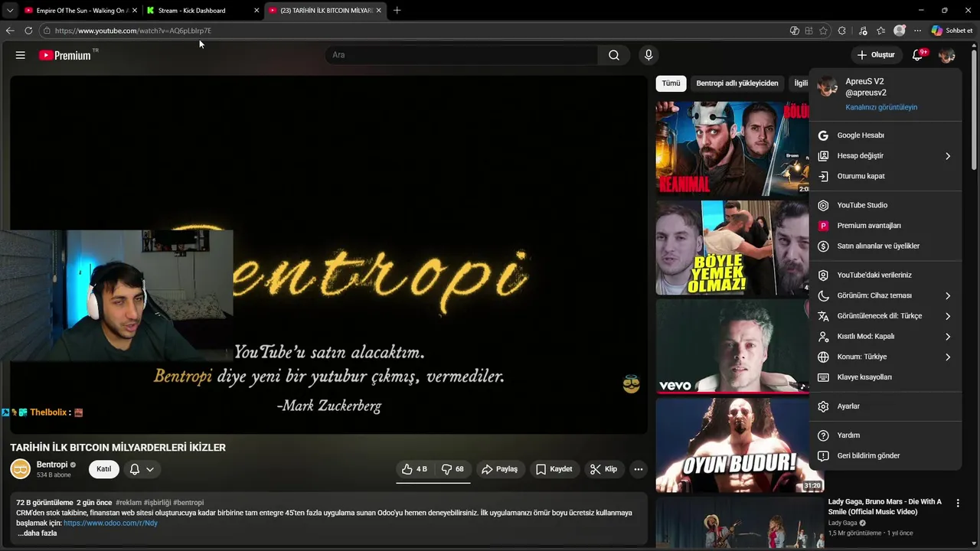This screenshot has width=980, height=551.
Task: Click #bentropi hashtag in description
Action: [x=188, y=503]
